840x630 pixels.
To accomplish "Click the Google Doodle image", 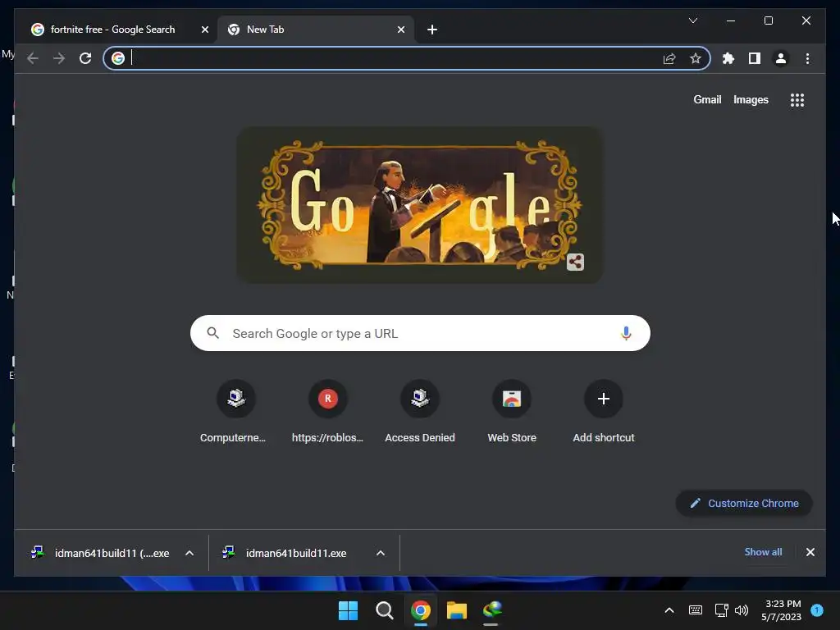I will point(419,204).
